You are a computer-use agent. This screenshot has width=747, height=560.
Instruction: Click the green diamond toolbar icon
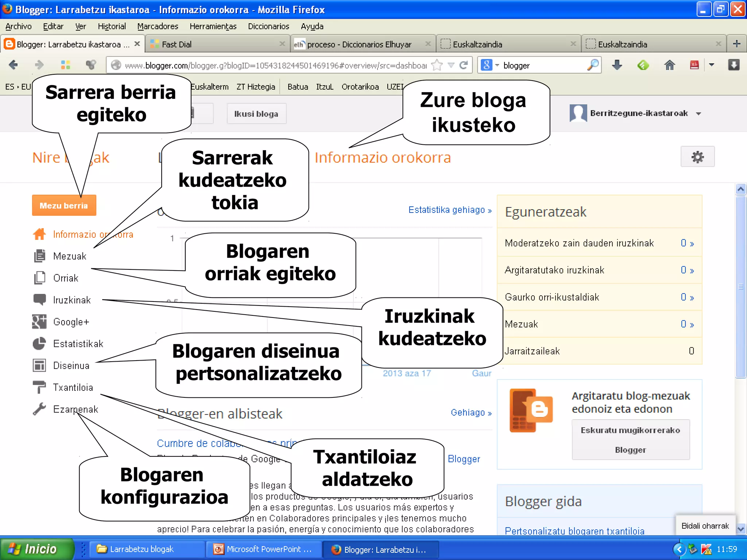click(x=643, y=65)
